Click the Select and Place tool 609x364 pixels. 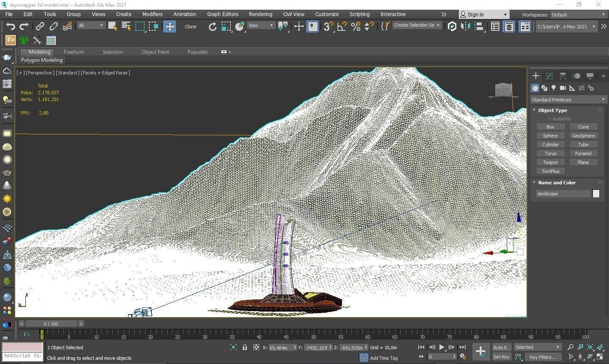[240, 27]
